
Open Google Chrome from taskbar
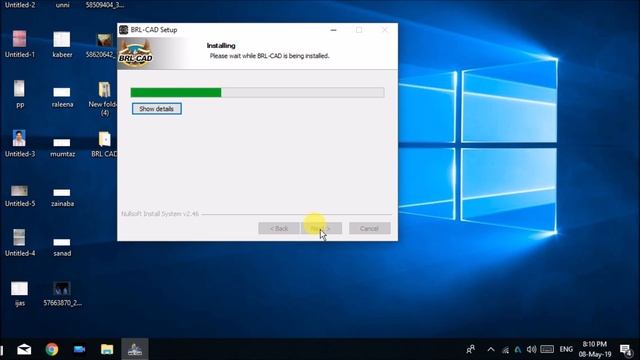coord(52,349)
